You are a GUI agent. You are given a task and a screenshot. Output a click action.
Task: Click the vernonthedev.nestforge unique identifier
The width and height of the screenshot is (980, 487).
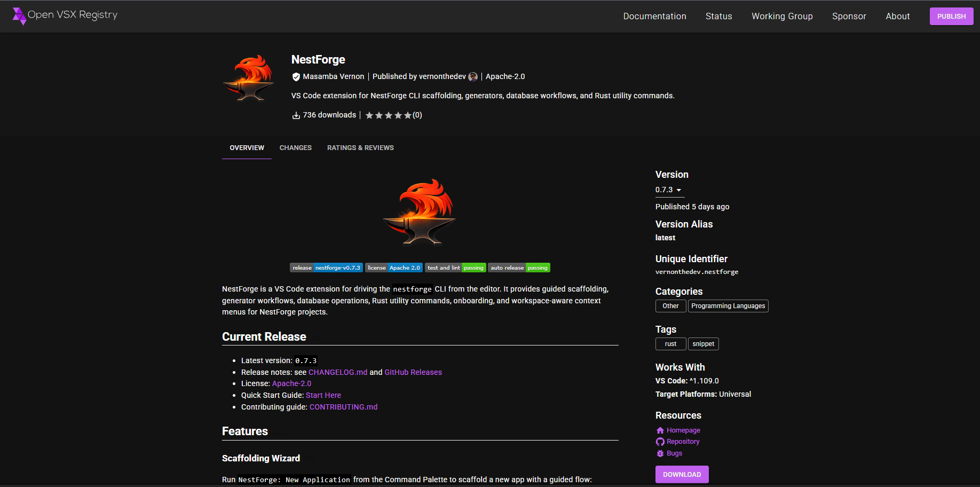697,272
